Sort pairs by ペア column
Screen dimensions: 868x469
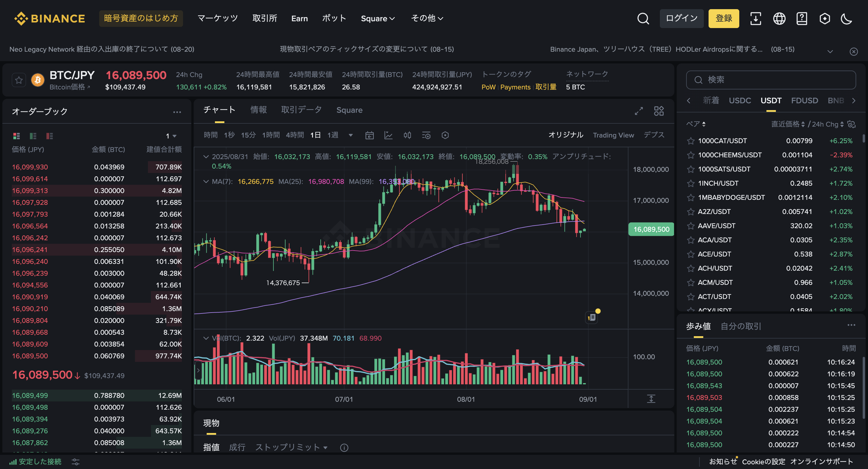[x=696, y=124]
